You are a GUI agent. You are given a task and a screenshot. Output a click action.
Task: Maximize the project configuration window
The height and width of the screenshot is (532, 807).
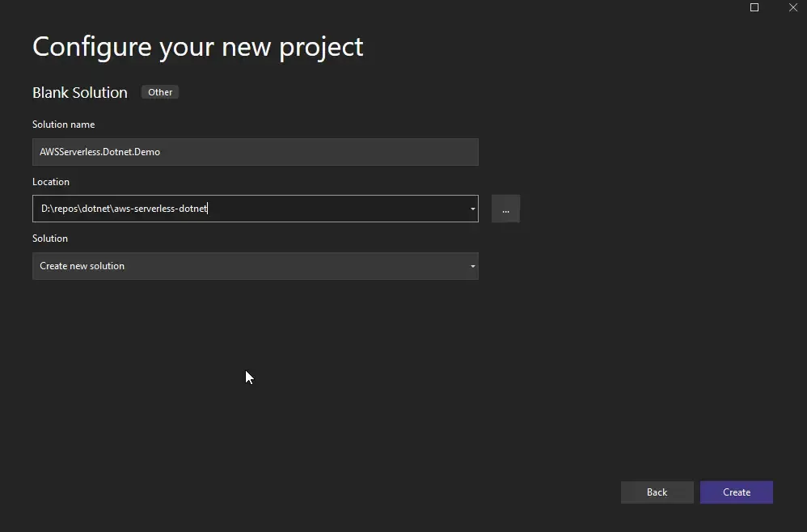[x=754, y=7]
